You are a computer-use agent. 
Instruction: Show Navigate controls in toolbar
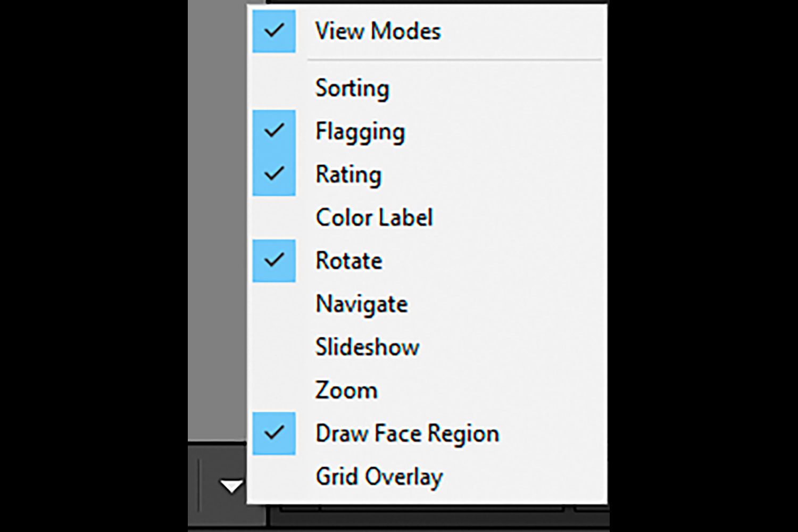pyautogui.click(x=362, y=304)
